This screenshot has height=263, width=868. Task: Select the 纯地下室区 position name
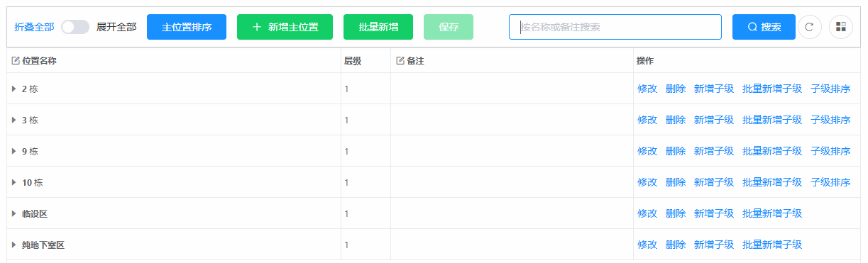[43, 245]
